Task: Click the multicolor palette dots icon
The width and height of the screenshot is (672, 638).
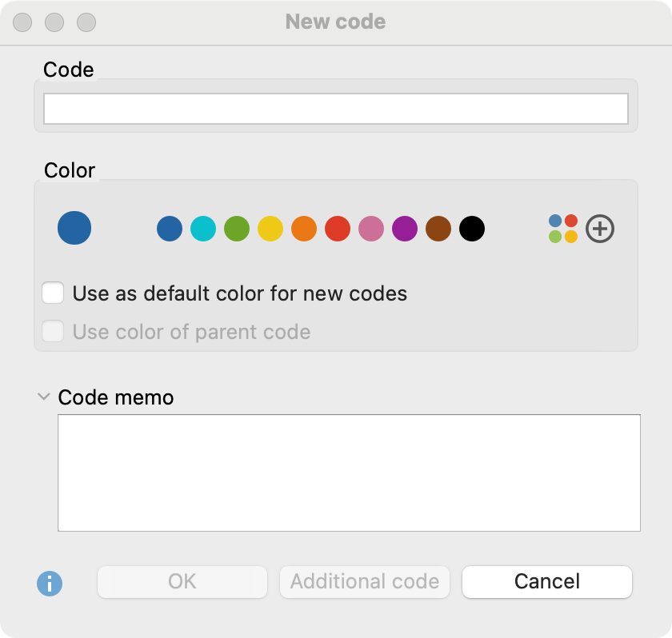Action: 562,229
